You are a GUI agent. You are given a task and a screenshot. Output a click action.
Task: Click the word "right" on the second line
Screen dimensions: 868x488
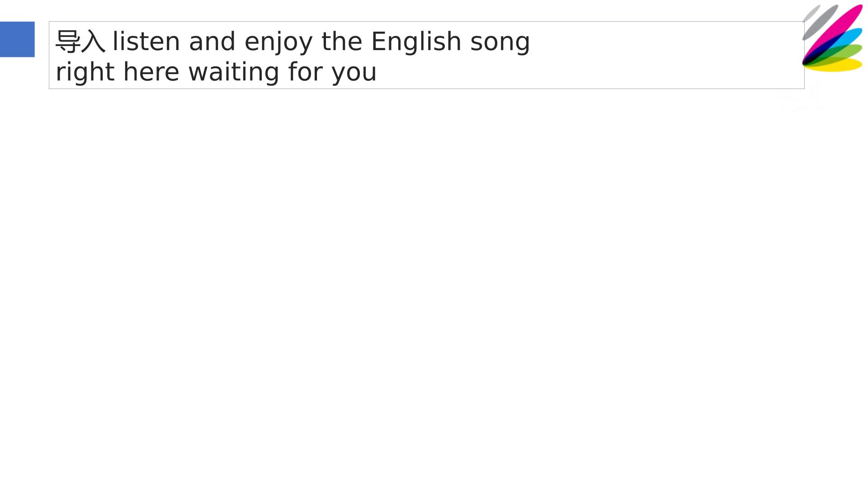click(x=85, y=72)
